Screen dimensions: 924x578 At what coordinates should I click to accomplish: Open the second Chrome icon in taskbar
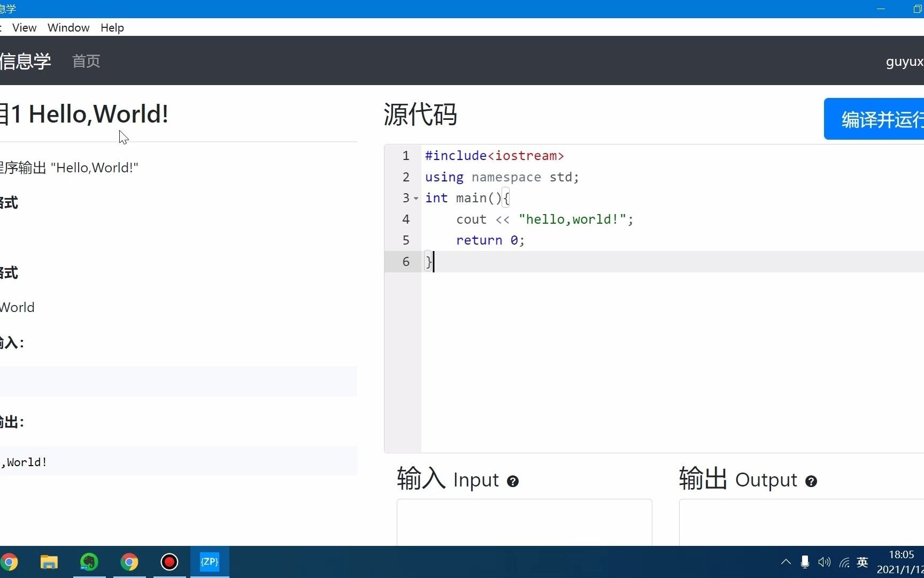129,562
